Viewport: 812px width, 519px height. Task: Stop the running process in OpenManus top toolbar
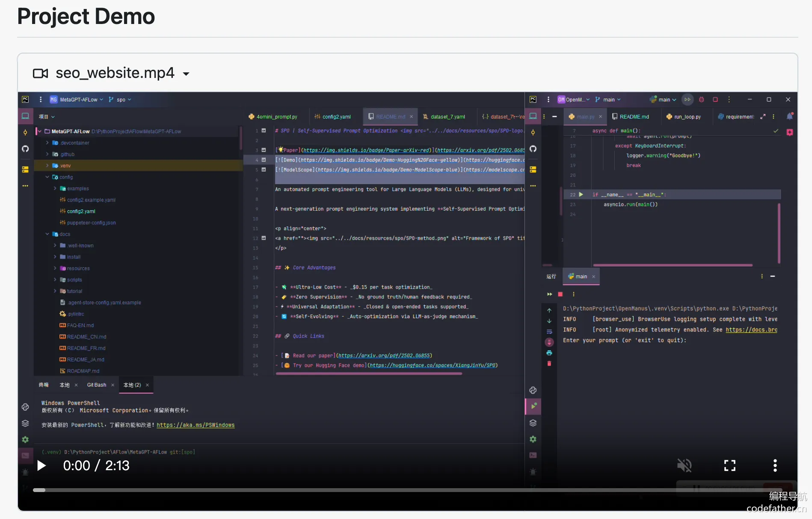[715, 99]
